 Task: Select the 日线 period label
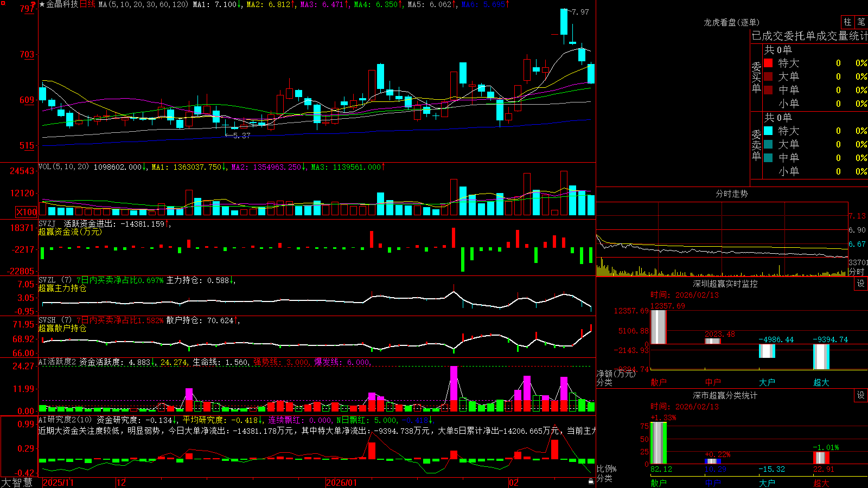[87, 4]
